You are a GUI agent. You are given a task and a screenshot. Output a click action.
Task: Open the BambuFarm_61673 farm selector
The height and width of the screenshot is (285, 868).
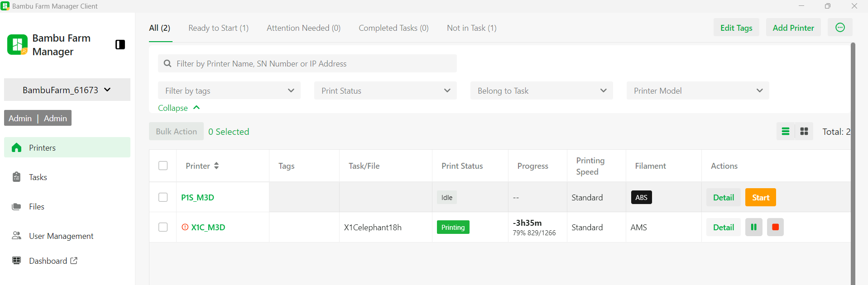tap(67, 90)
